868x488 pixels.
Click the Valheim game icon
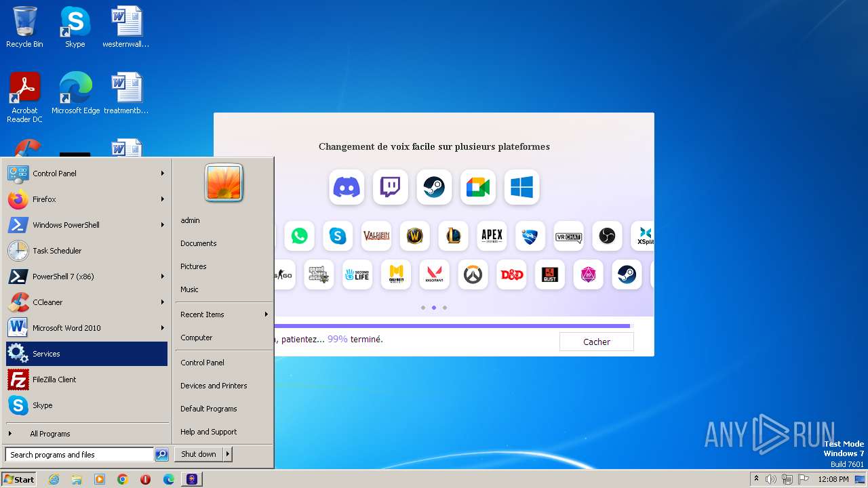click(x=376, y=236)
